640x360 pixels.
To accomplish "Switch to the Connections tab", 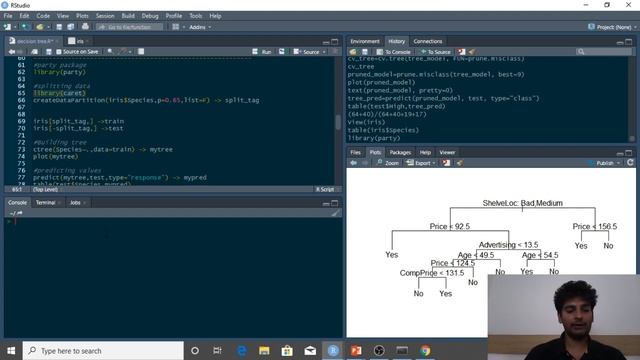I will (427, 41).
